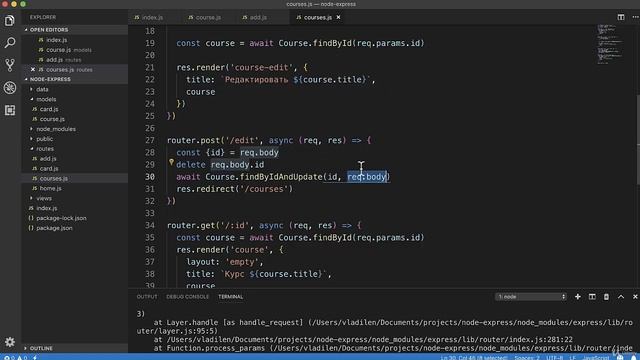Open the Debug Console panel tab
The image size is (640, 360).
[x=187, y=297]
